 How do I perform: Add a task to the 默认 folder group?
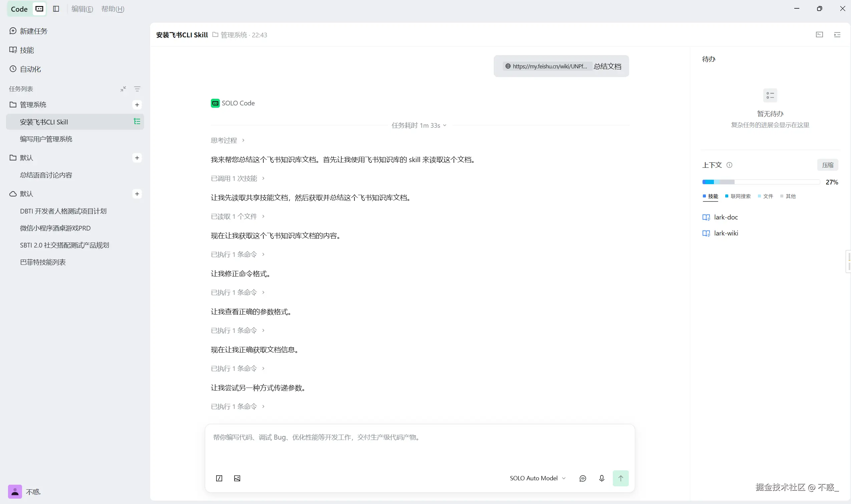click(x=137, y=157)
